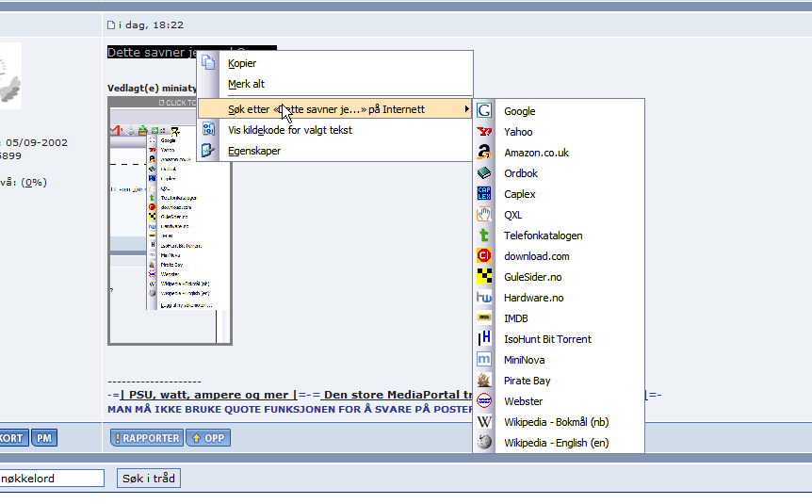Click the Telefonkatalogen green icon

pyautogui.click(x=484, y=236)
